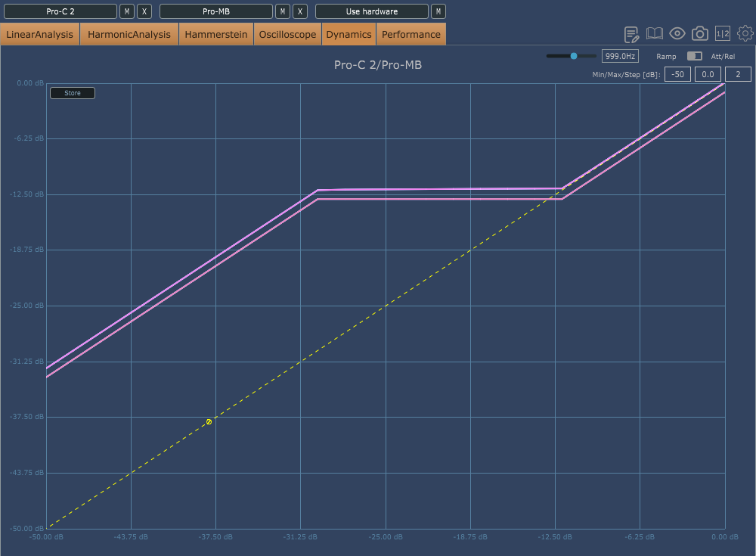Open the manual book icon
The image size is (756, 556).
(x=654, y=33)
